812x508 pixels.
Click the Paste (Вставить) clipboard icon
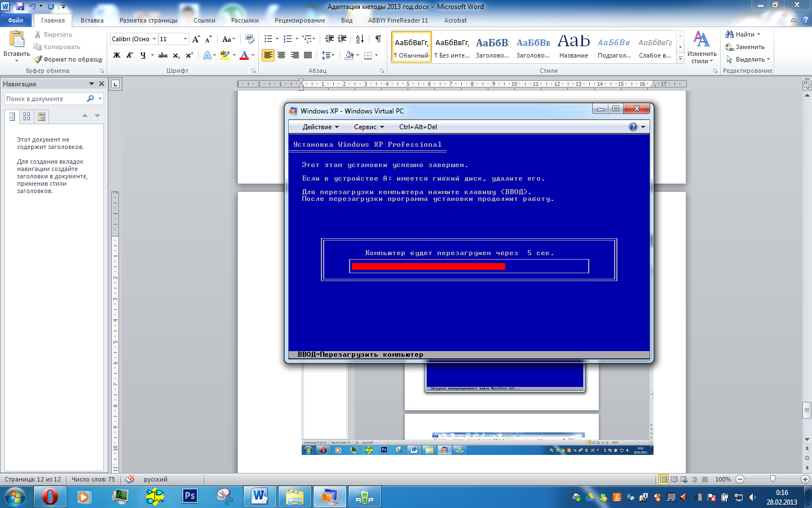pos(16,39)
